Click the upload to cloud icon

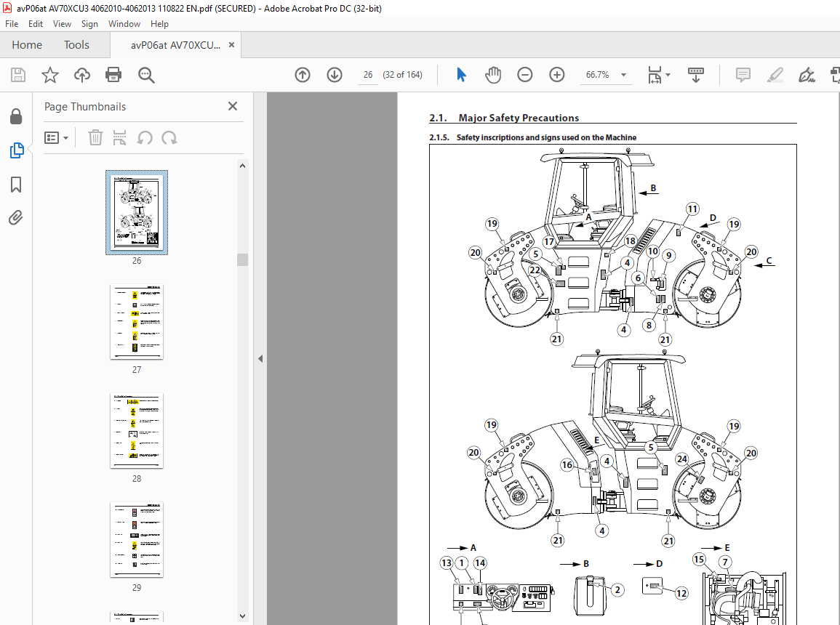click(x=82, y=75)
